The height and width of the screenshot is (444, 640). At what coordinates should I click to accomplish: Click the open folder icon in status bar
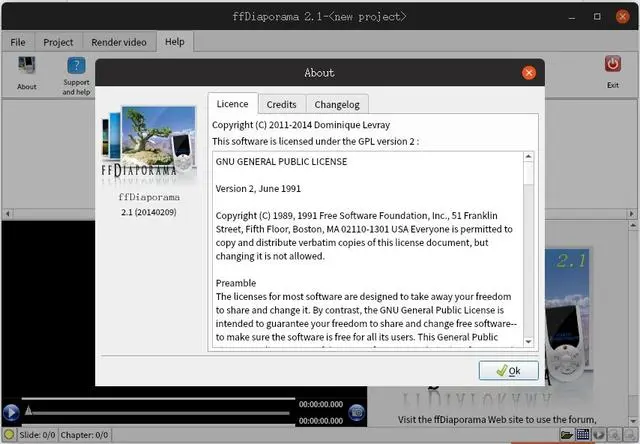567,435
